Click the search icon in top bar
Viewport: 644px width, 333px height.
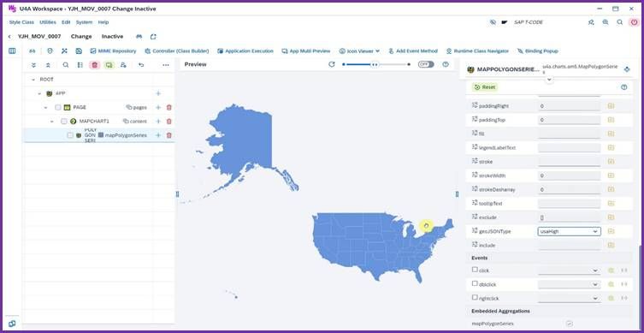click(x=620, y=22)
